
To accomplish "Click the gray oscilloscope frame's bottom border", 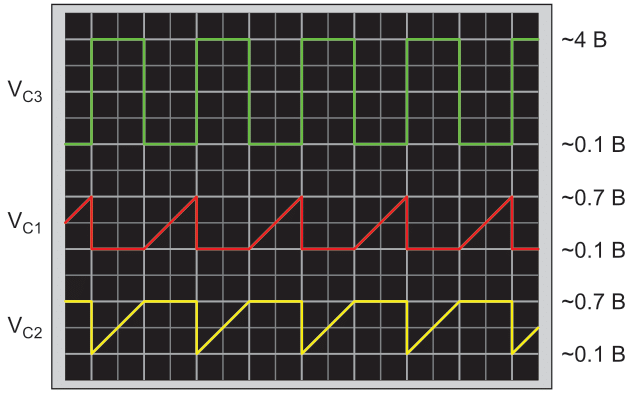I will tap(301, 384).
